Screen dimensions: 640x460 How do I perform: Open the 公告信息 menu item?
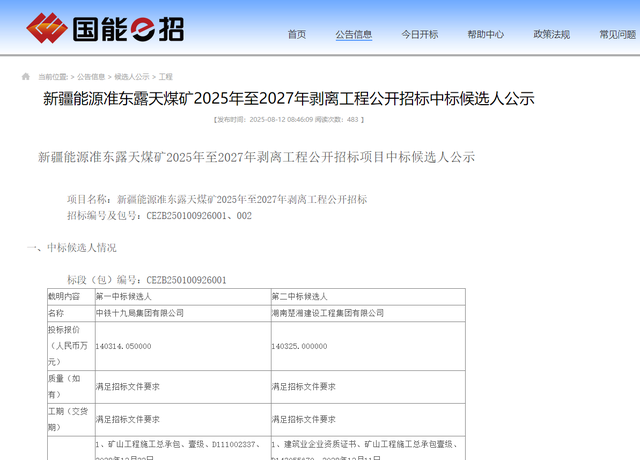(x=353, y=34)
